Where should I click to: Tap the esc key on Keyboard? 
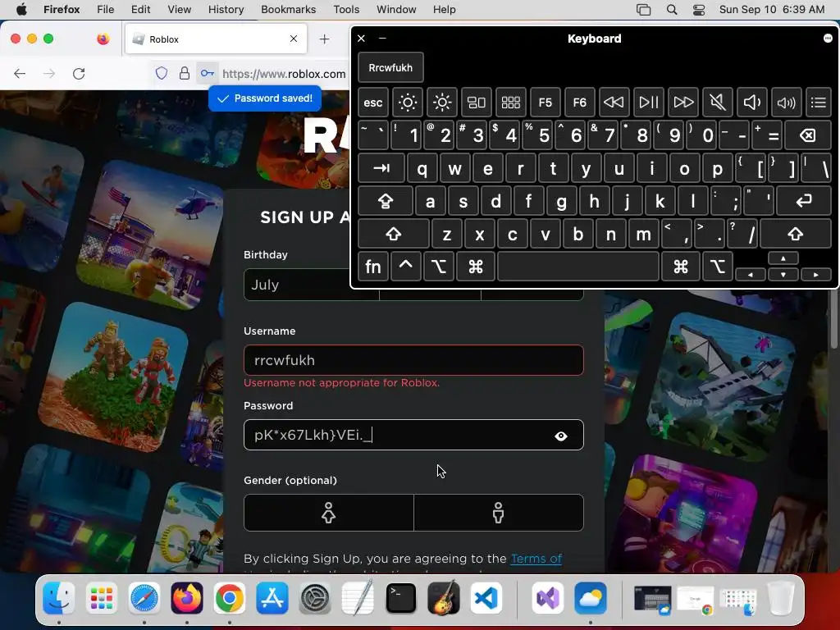[373, 103]
